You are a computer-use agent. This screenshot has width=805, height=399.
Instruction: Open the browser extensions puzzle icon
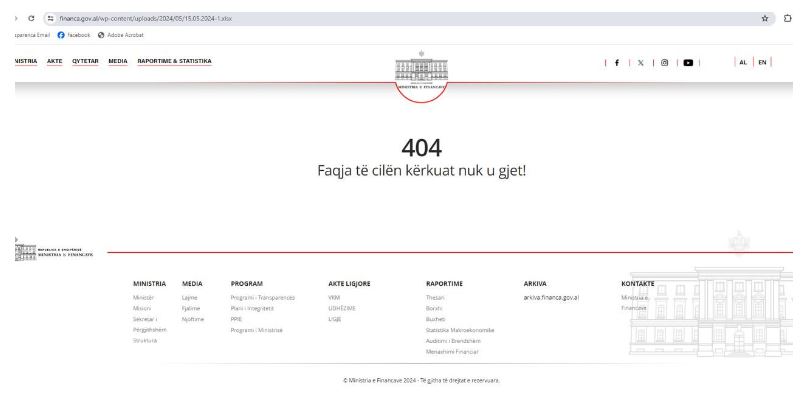tap(788, 18)
